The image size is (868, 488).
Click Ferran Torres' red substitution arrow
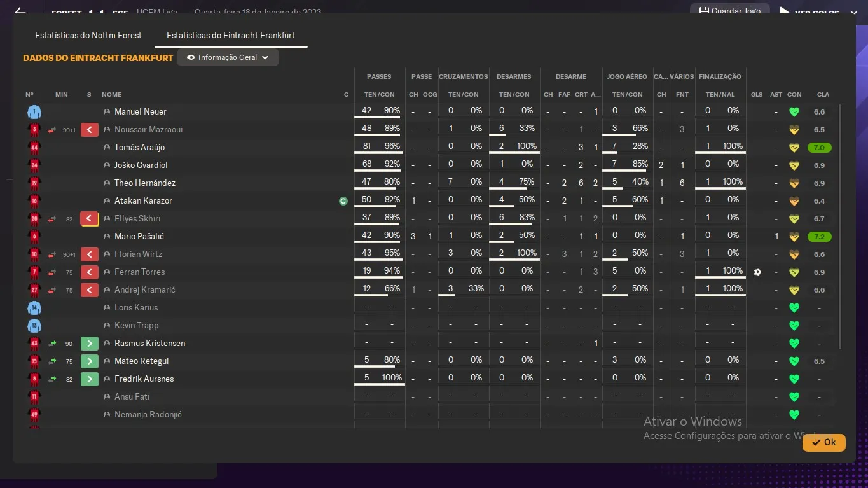pos(90,272)
